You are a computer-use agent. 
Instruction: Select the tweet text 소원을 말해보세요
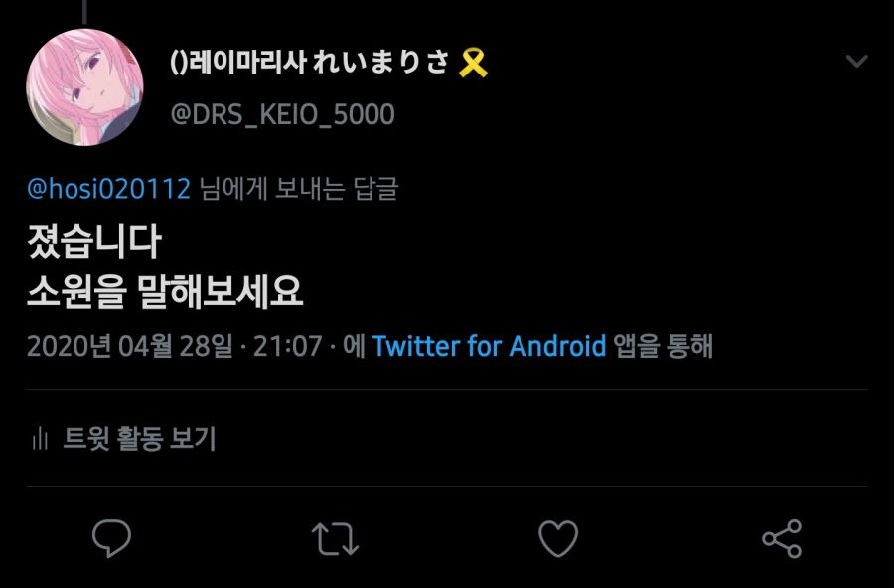click(x=165, y=292)
